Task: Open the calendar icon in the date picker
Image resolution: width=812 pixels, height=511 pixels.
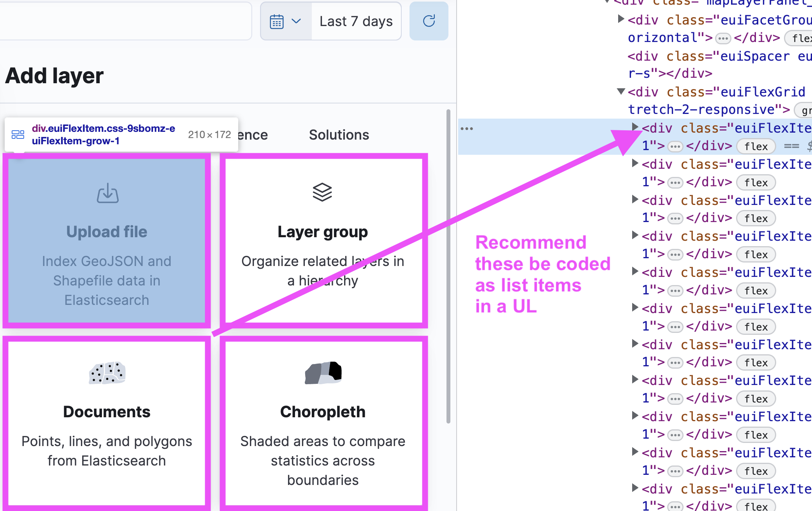Action: tap(277, 21)
